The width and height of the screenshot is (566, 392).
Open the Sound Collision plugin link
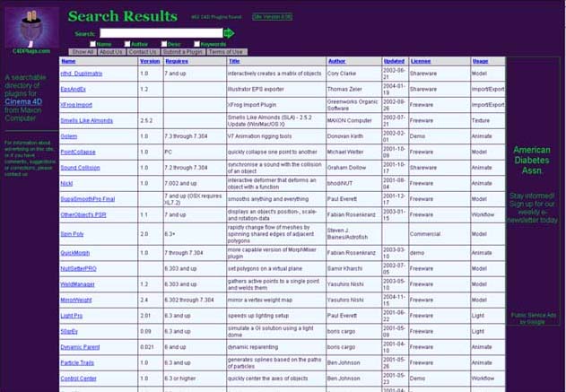tap(80, 168)
